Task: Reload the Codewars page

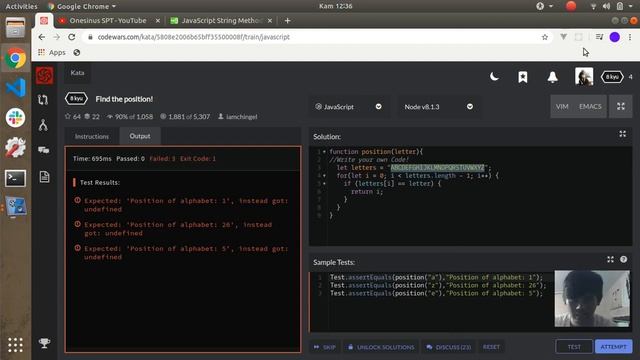Action: [71, 37]
